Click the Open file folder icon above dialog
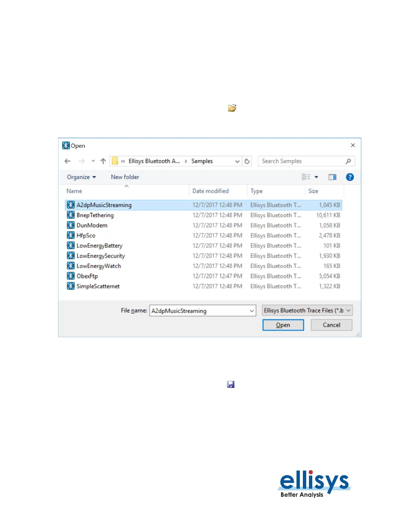Image resolution: width=411 pixels, height=532 pixels. tap(232, 108)
